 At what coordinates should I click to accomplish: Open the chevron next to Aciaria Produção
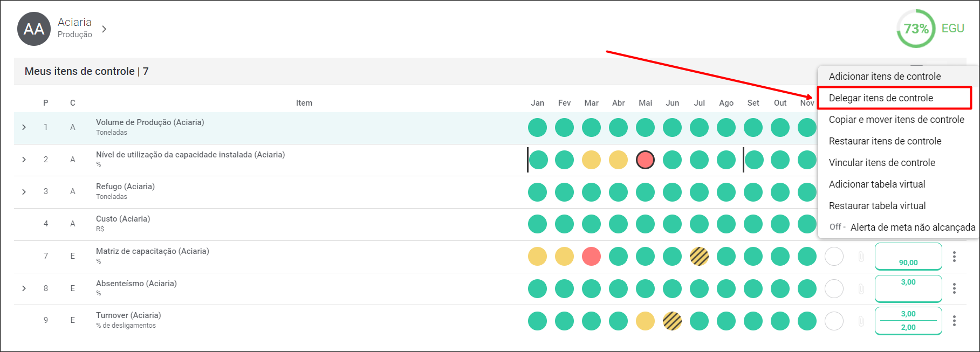click(104, 29)
